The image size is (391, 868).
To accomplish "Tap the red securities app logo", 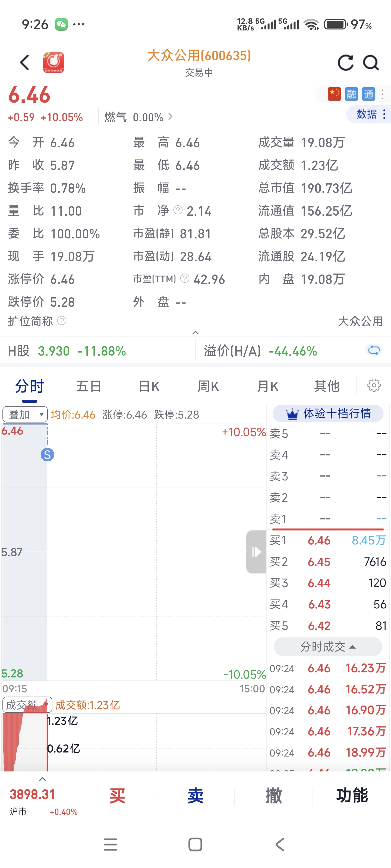I will coord(54,62).
